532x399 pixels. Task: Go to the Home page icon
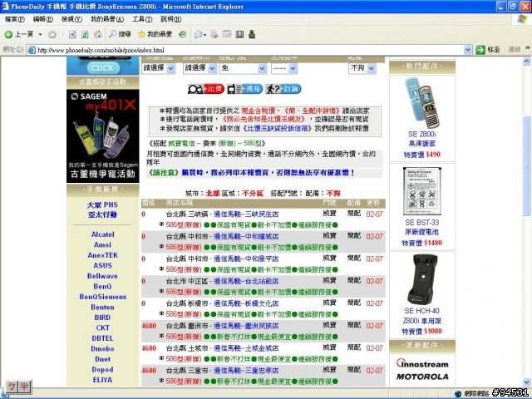point(98,34)
